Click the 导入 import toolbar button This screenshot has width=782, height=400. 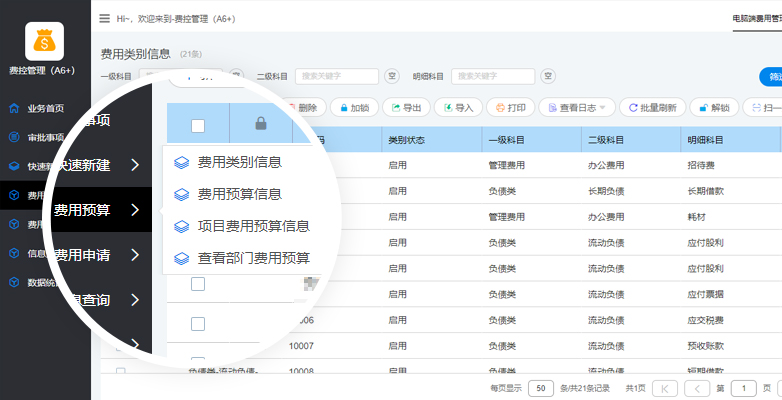click(458, 107)
